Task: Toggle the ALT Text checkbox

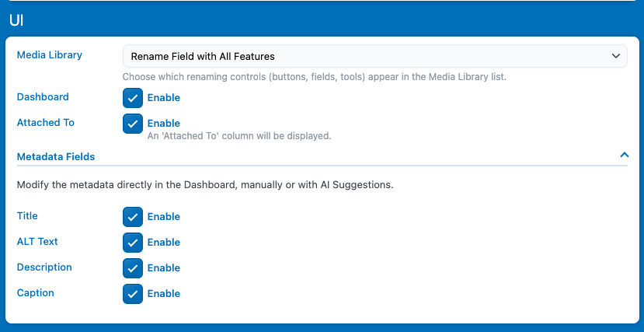Action: (133, 243)
